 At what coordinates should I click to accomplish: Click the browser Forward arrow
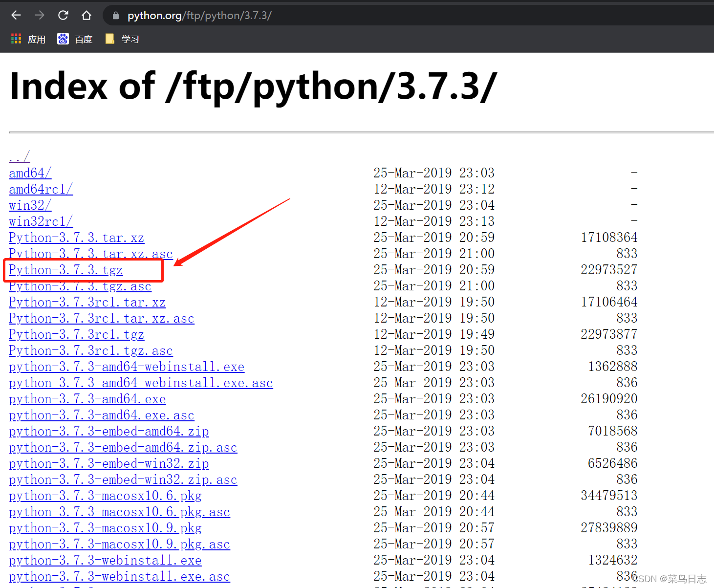click(40, 15)
